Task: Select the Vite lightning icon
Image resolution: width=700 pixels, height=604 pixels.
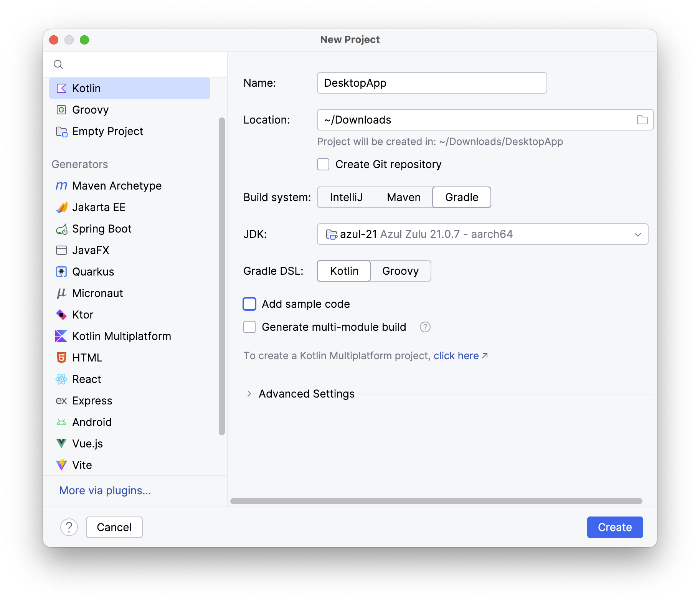Action: point(61,465)
